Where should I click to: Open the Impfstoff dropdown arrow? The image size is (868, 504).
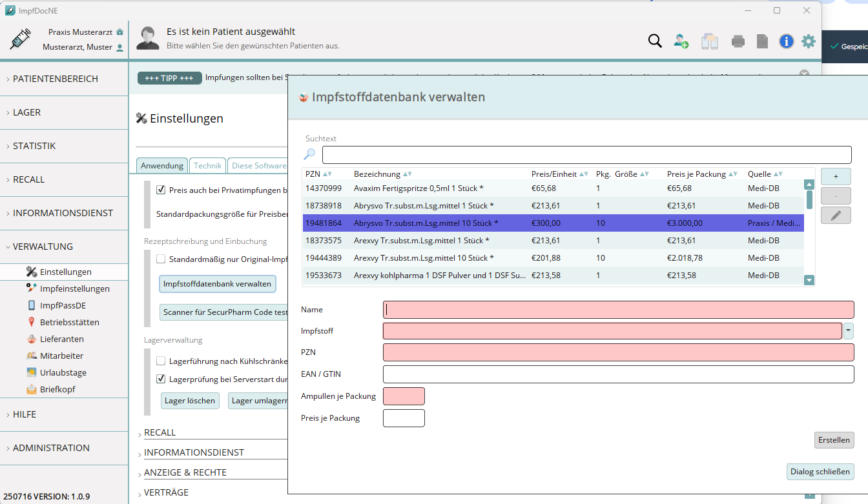pos(849,331)
